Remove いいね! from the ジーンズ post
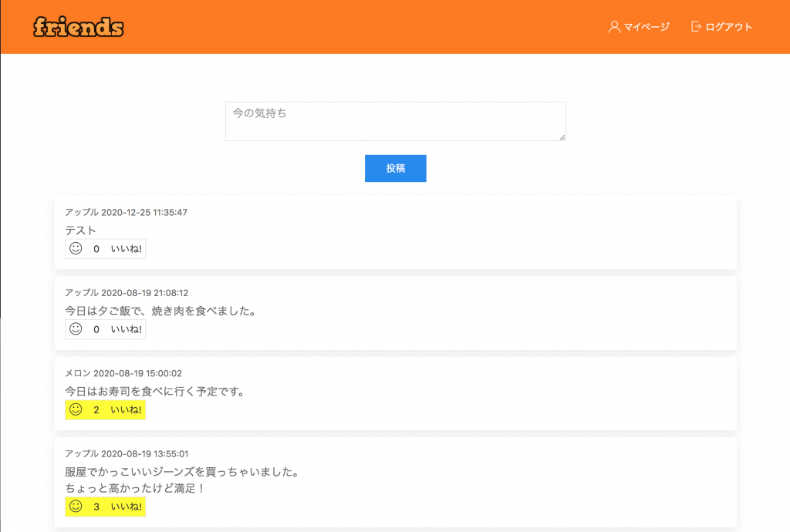The image size is (790, 532). [127, 507]
